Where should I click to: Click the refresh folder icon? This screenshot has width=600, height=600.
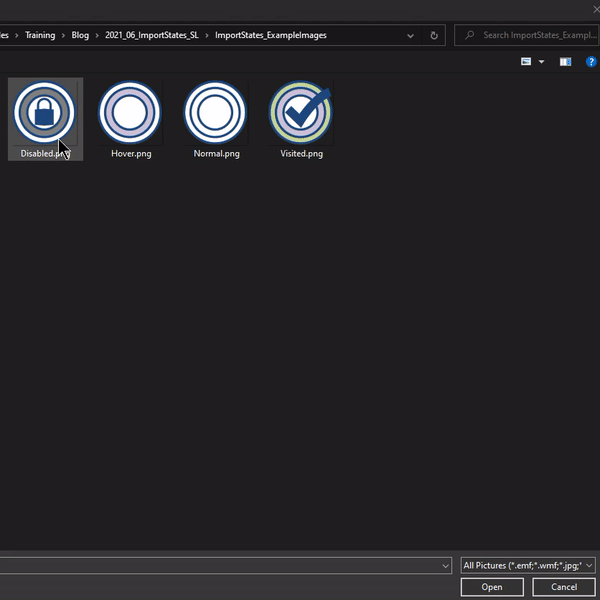[x=434, y=35]
